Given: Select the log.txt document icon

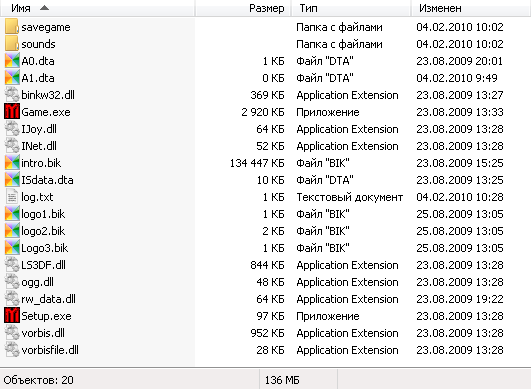Looking at the screenshot, I should (x=12, y=197).
